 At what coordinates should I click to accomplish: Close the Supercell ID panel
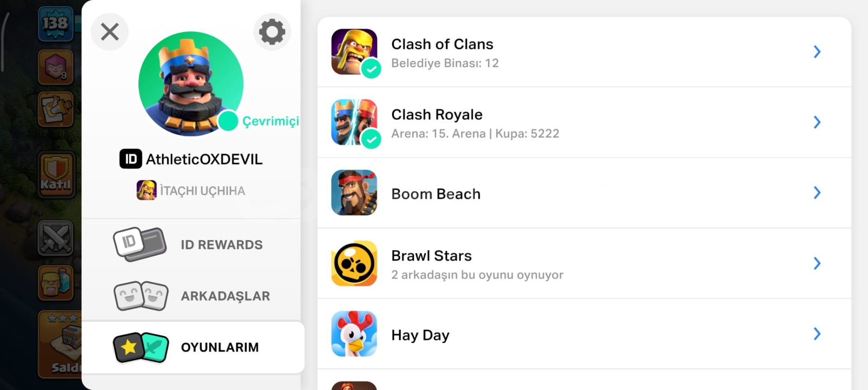click(x=110, y=32)
